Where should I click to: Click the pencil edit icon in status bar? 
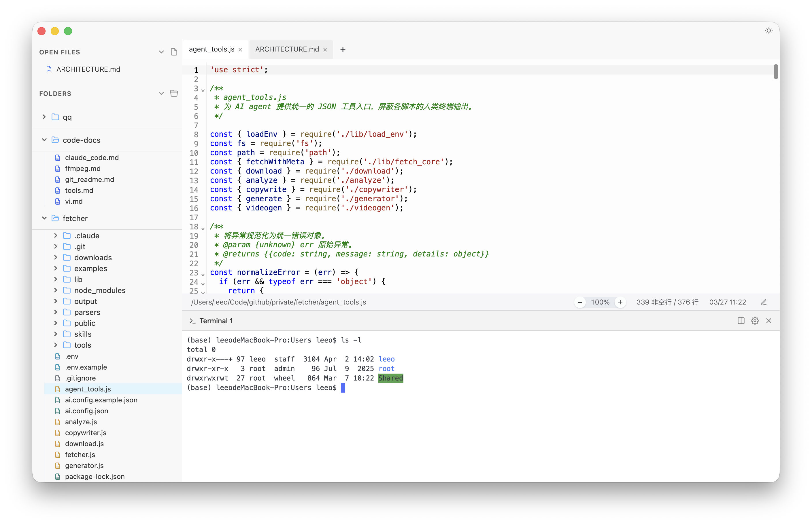click(764, 303)
